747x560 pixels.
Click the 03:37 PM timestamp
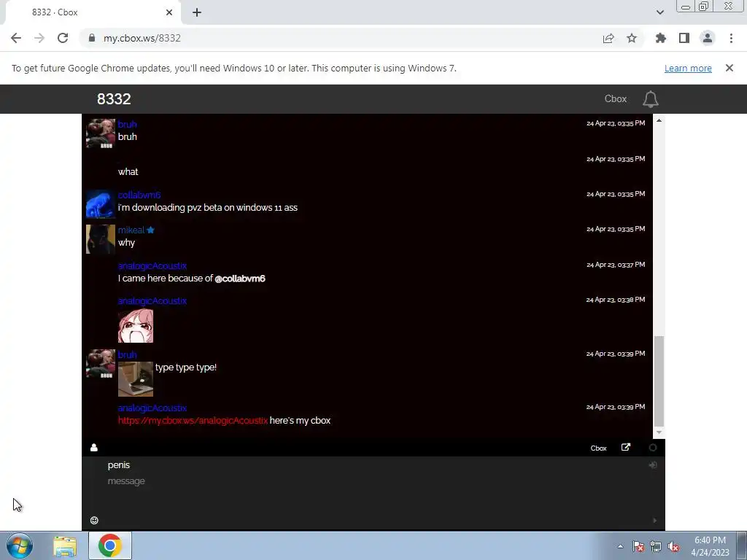616,264
